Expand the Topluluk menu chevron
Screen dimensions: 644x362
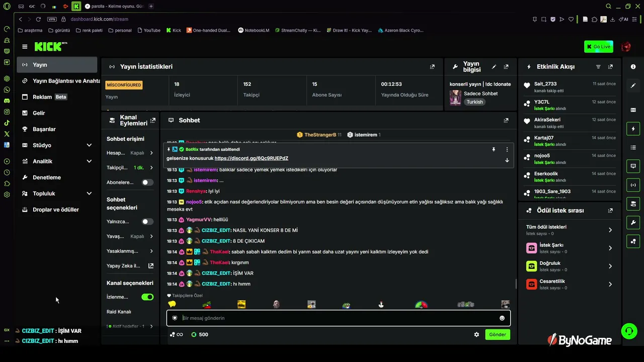click(89, 194)
